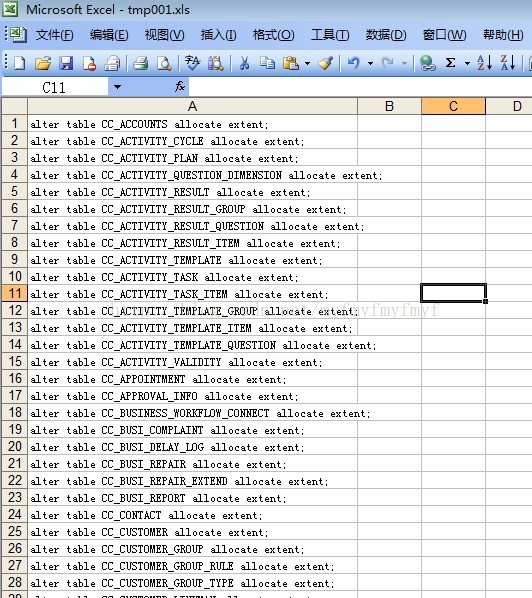Click the Select All corner button
This screenshot has width=532, height=598.
pos(14,106)
